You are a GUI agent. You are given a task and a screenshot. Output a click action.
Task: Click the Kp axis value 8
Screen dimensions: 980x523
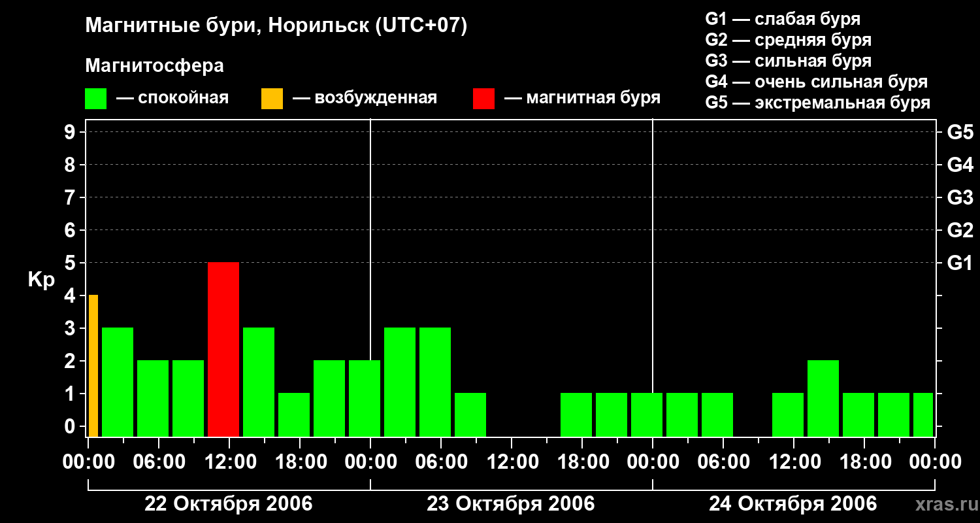pyautogui.click(x=71, y=165)
